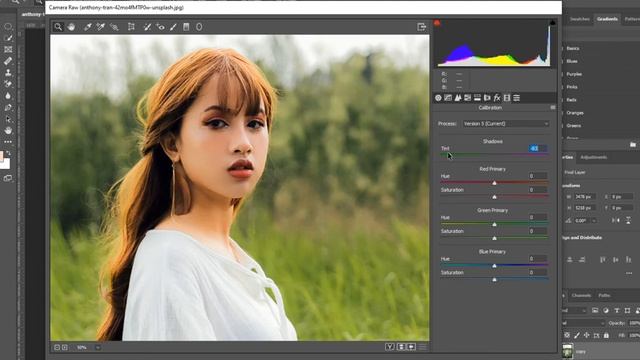
Task: Click the Green Primary Saturation slider handle
Action: click(494, 238)
